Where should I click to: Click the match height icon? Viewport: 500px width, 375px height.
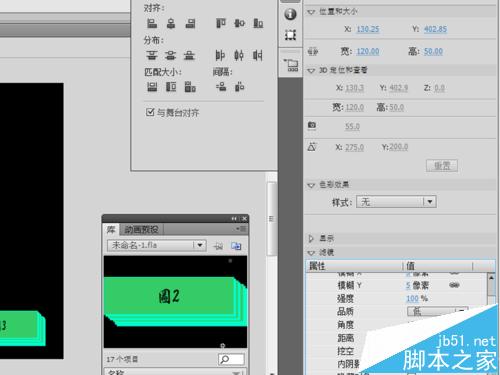click(171, 87)
